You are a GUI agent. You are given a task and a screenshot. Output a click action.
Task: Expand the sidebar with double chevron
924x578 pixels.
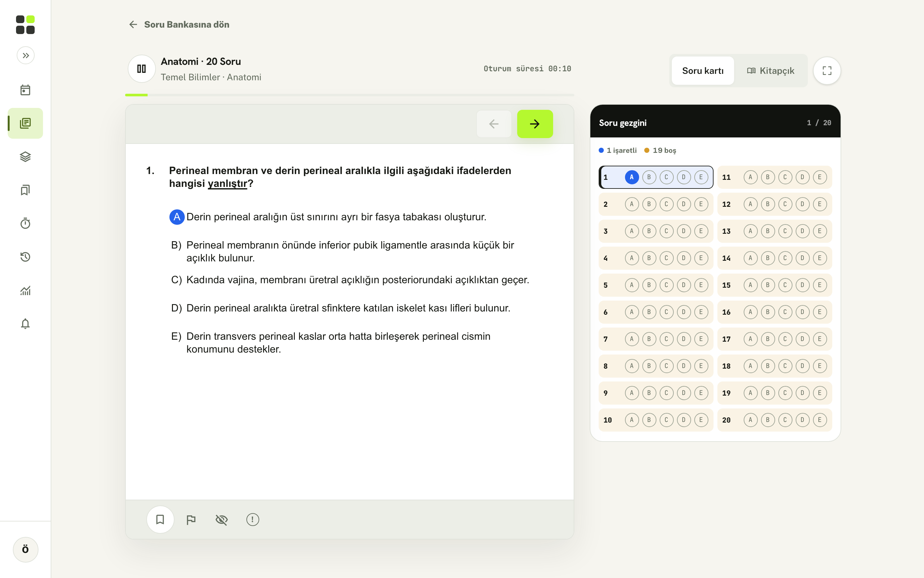[x=26, y=56]
